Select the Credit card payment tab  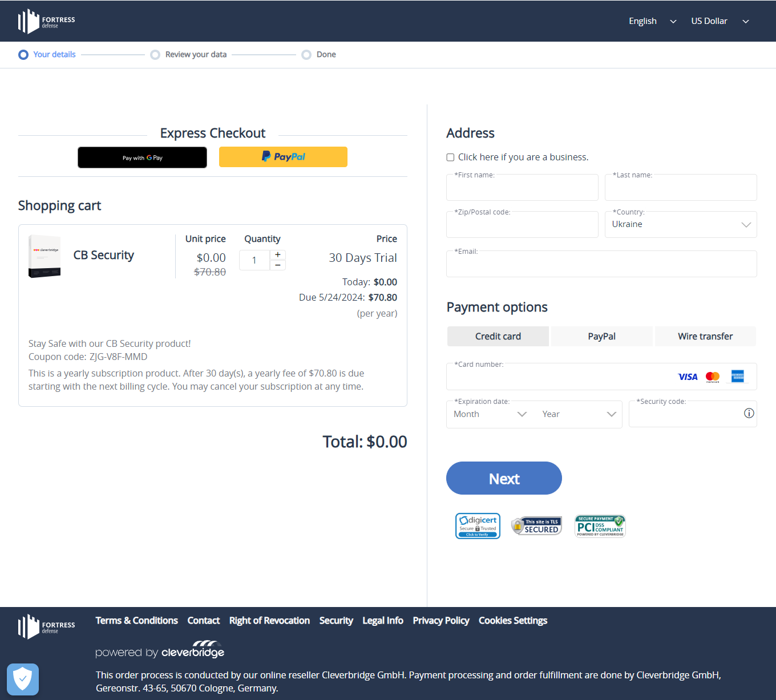point(498,337)
